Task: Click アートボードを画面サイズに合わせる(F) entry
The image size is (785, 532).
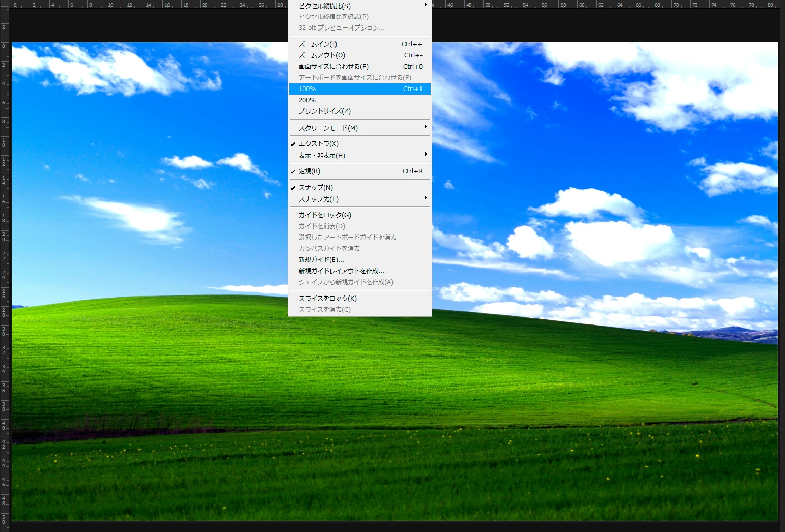Action: tap(360, 78)
